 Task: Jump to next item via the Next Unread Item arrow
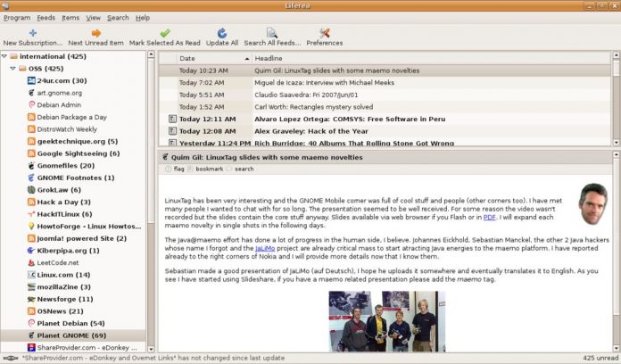pos(95,33)
